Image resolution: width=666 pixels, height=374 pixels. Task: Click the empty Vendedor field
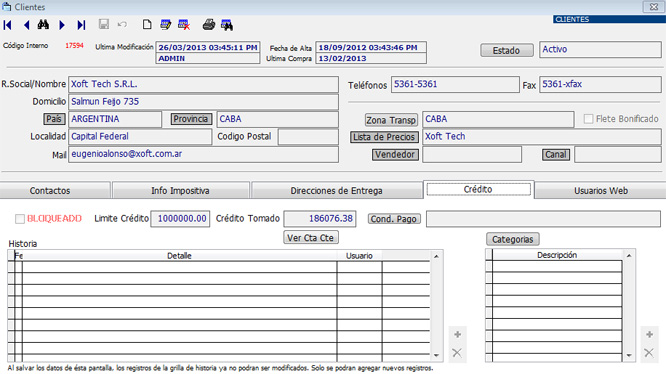click(472, 155)
